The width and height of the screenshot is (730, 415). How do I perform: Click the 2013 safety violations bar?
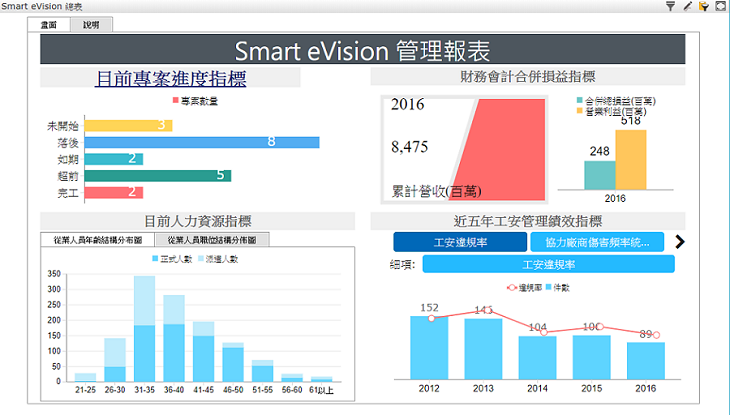[x=483, y=349]
